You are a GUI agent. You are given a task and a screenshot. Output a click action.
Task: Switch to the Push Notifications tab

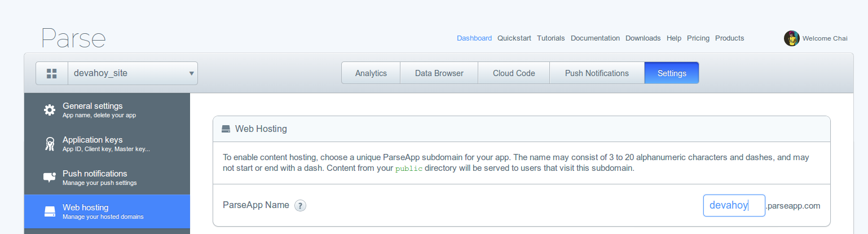(x=597, y=73)
